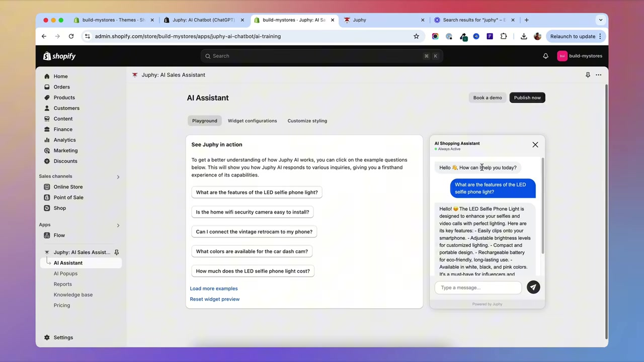This screenshot has height=362, width=644.
Task: Open the notifications bell
Action: pyautogui.click(x=545, y=56)
